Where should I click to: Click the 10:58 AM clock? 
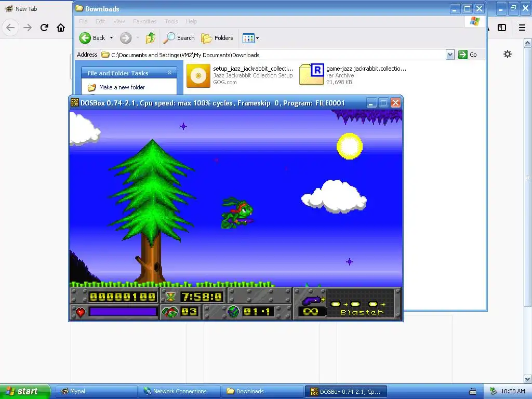pos(513,392)
